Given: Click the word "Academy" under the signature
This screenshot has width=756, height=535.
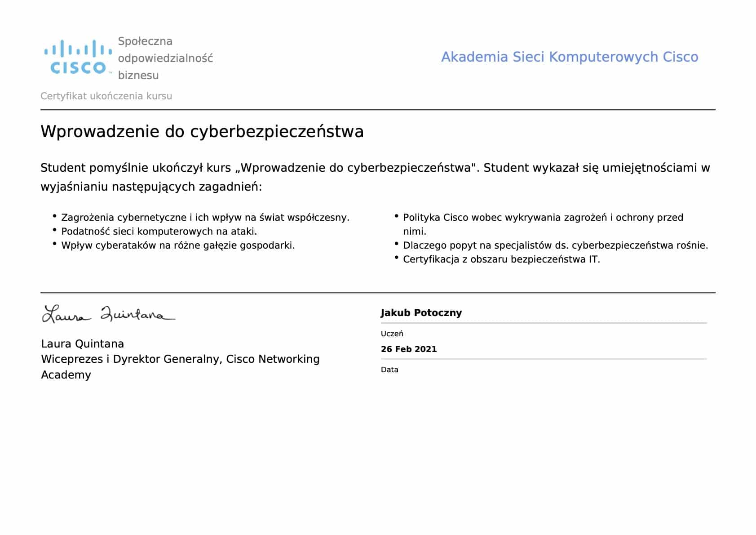Looking at the screenshot, I should [x=66, y=375].
